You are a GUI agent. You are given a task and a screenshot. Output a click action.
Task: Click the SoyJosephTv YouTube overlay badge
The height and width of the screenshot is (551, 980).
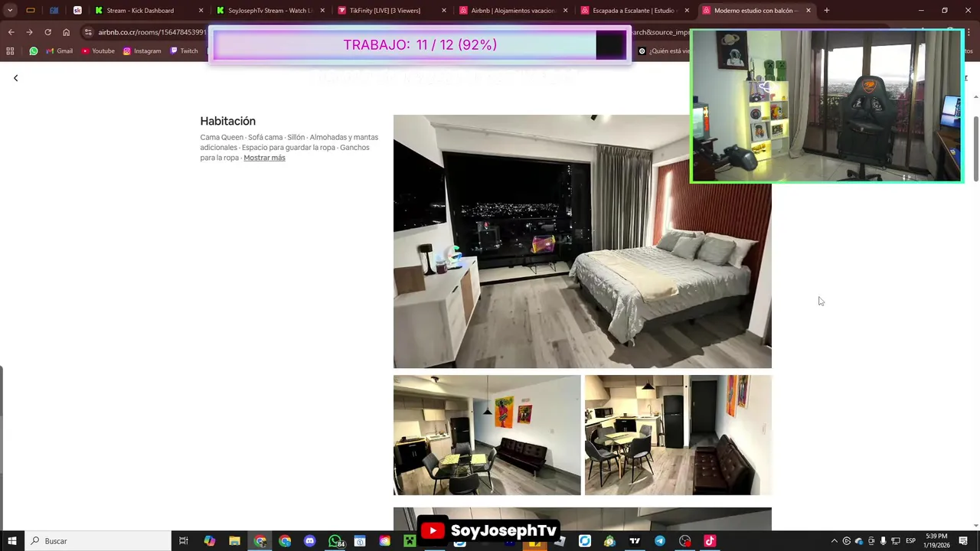pyautogui.click(x=488, y=530)
